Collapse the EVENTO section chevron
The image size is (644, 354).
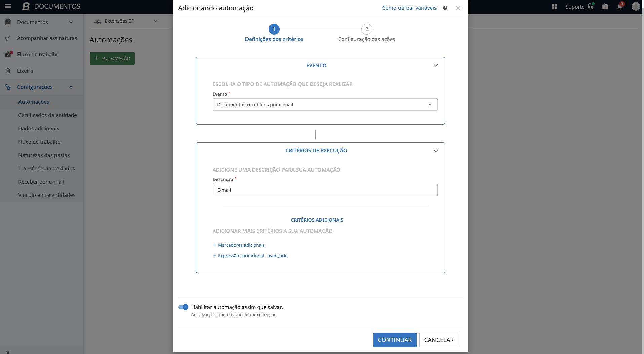(435, 66)
